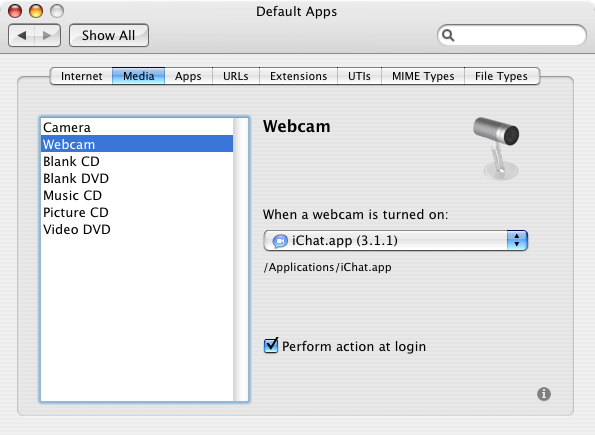Open the Apps tab
Viewport: 595px width, 435px height.
(x=188, y=76)
